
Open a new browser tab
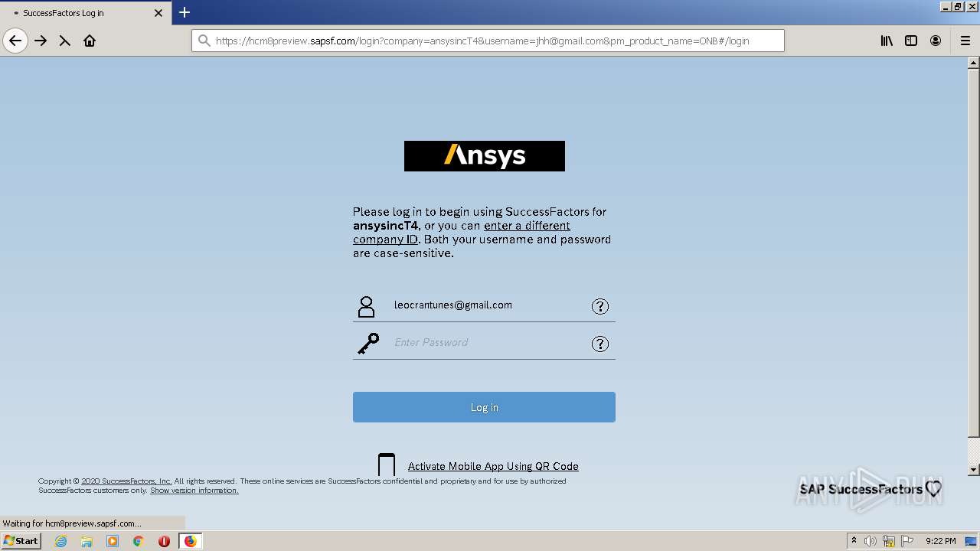pyautogui.click(x=185, y=12)
